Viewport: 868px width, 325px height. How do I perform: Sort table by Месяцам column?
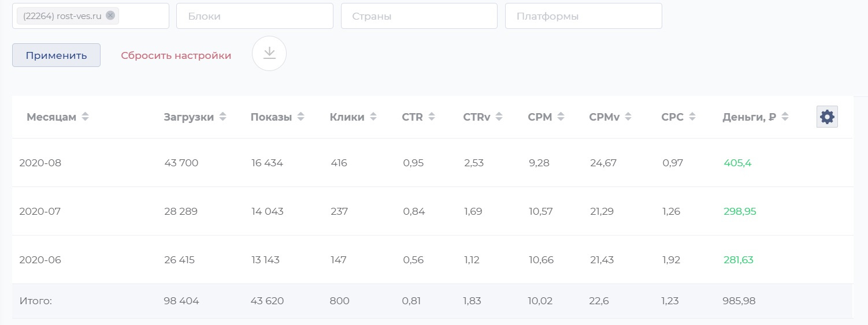(85, 117)
